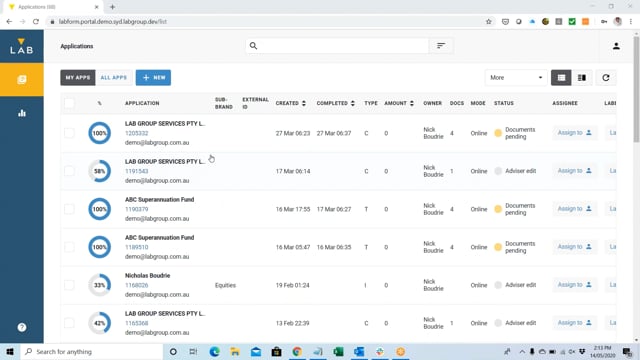Check the box for application 1189510
This screenshot has width=640, height=360.
69,247
